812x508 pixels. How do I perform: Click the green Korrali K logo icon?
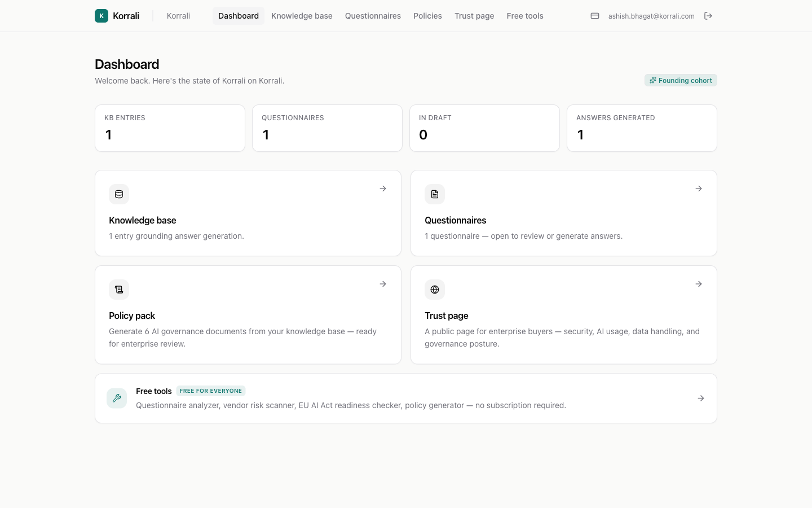[x=101, y=16]
